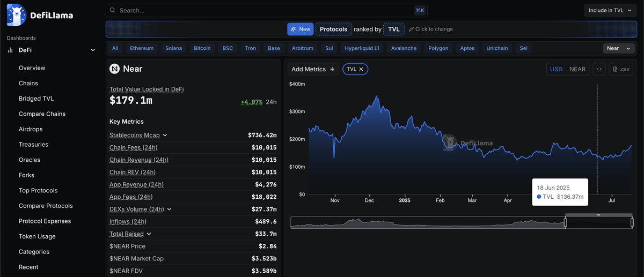Select the Hyperliquid L1 chain tab
644x277 pixels.
click(362, 48)
